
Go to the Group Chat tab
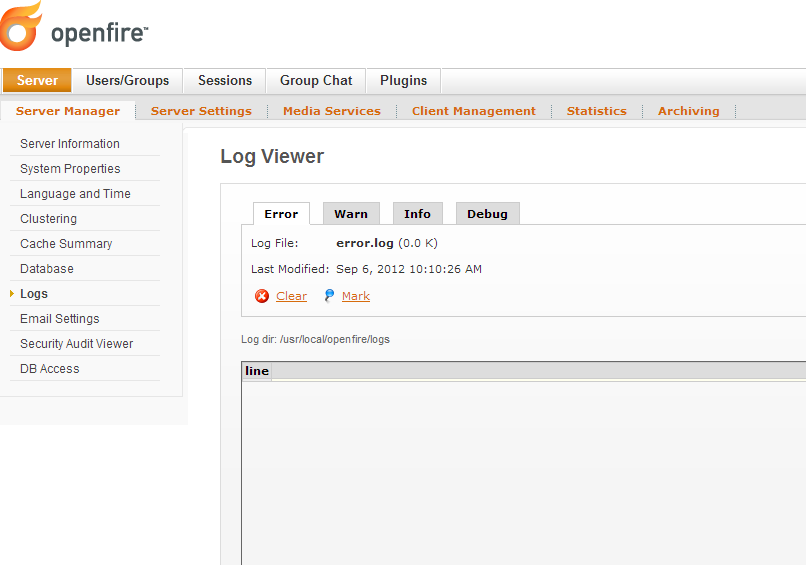(x=316, y=80)
